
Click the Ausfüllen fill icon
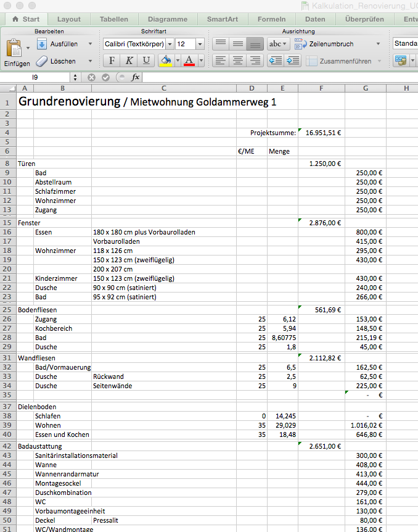pos(42,44)
